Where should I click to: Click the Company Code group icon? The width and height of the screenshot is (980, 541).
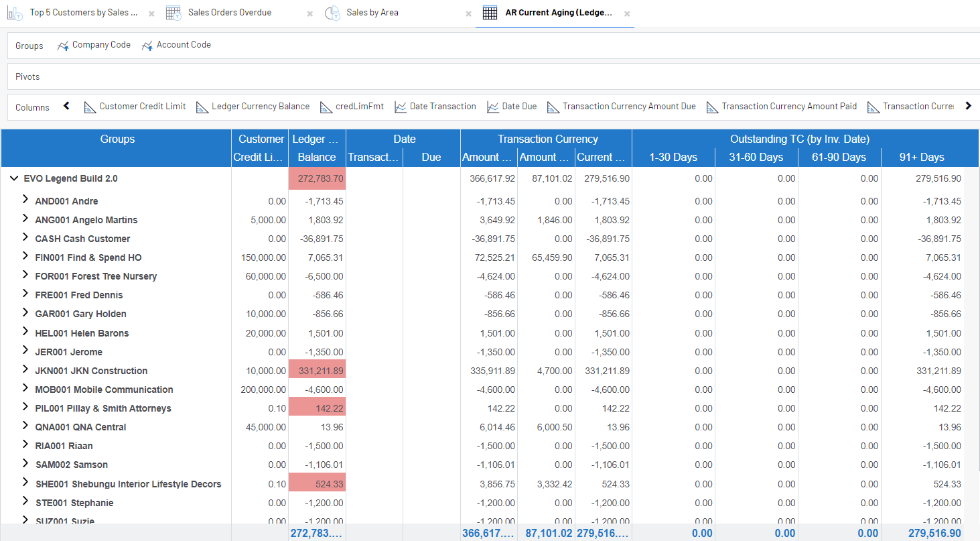click(63, 46)
